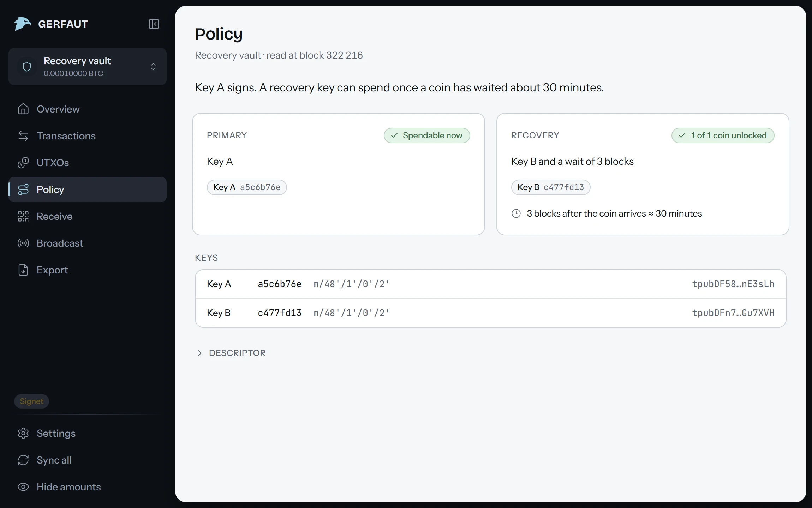Click tpubDFn7…Gu7XVH in Key B row
812x508 pixels.
point(733,313)
